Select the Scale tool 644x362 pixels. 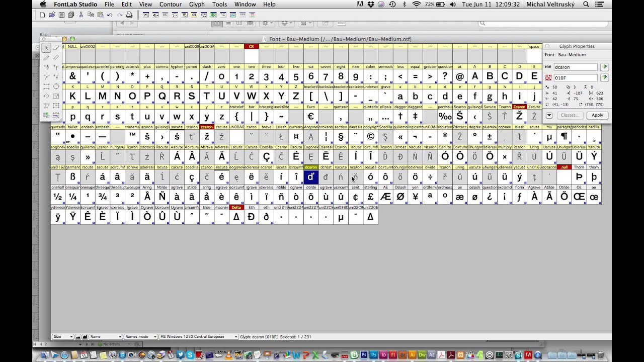(56, 96)
